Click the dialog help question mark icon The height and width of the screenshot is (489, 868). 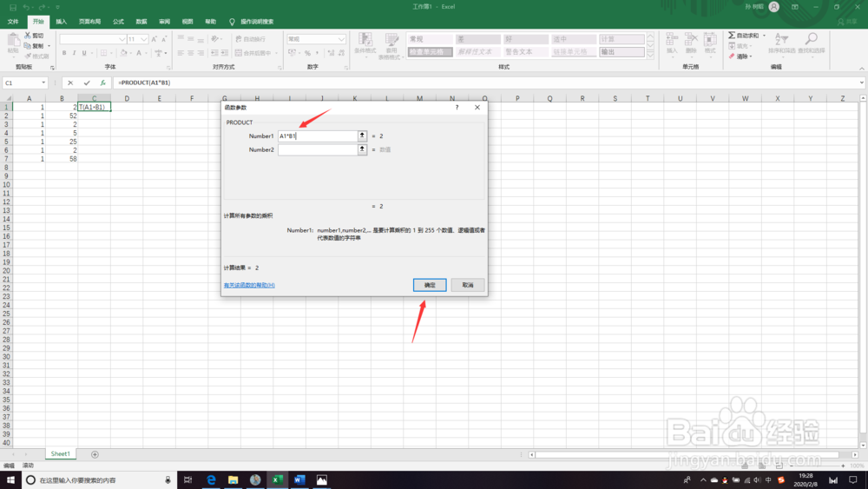pyautogui.click(x=457, y=108)
